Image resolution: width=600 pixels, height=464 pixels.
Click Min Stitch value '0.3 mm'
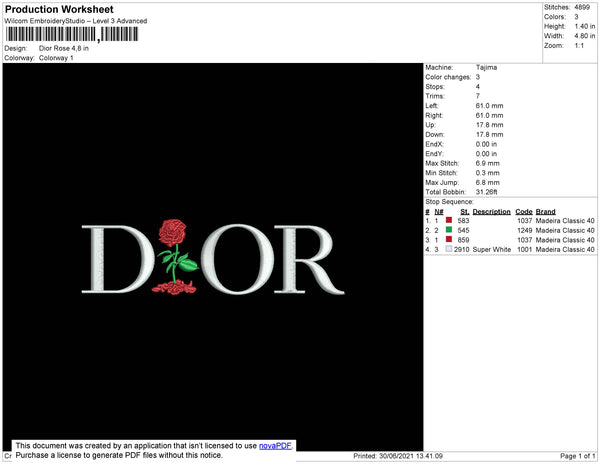click(x=488, y=173)
